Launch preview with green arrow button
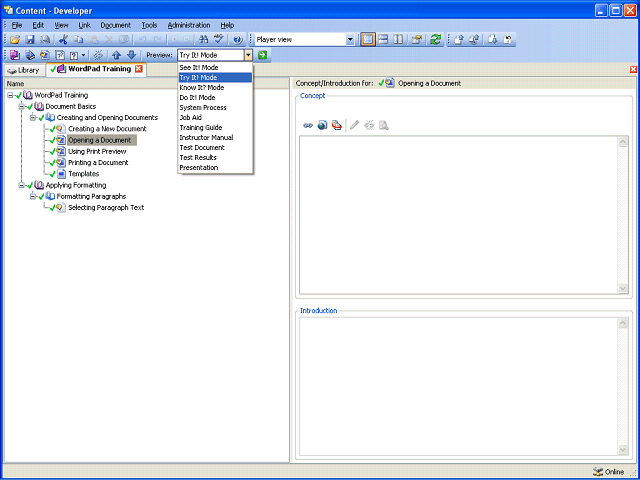Viewport: 640px width, 480px height. (262, 55)
